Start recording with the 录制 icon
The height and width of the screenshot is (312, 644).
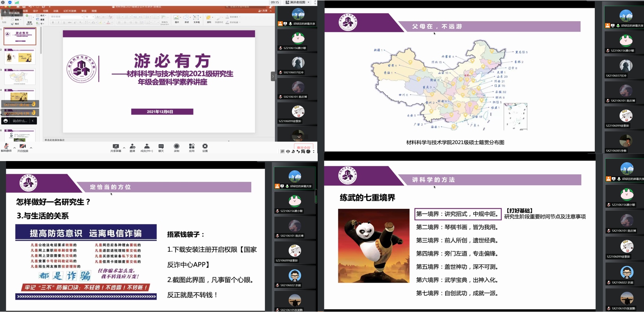coord(177,147)
